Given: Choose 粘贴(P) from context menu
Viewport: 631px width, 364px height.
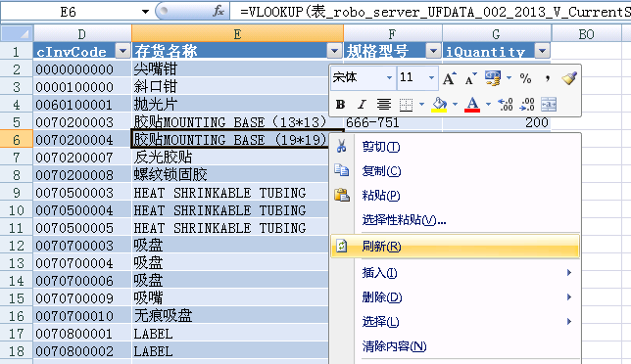Looking at the screenshot, I should click(456, 196).
